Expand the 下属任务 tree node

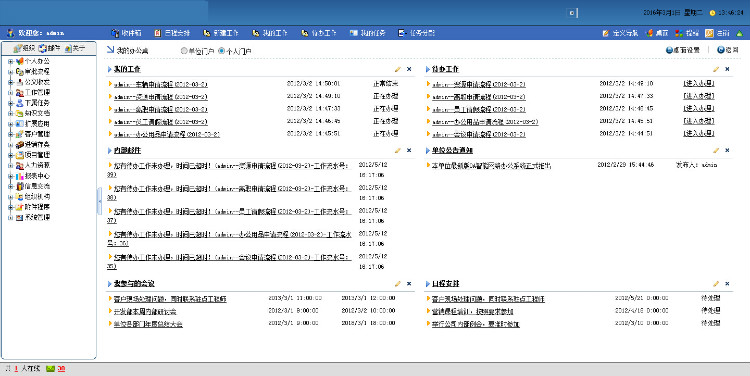click(11, 103)
